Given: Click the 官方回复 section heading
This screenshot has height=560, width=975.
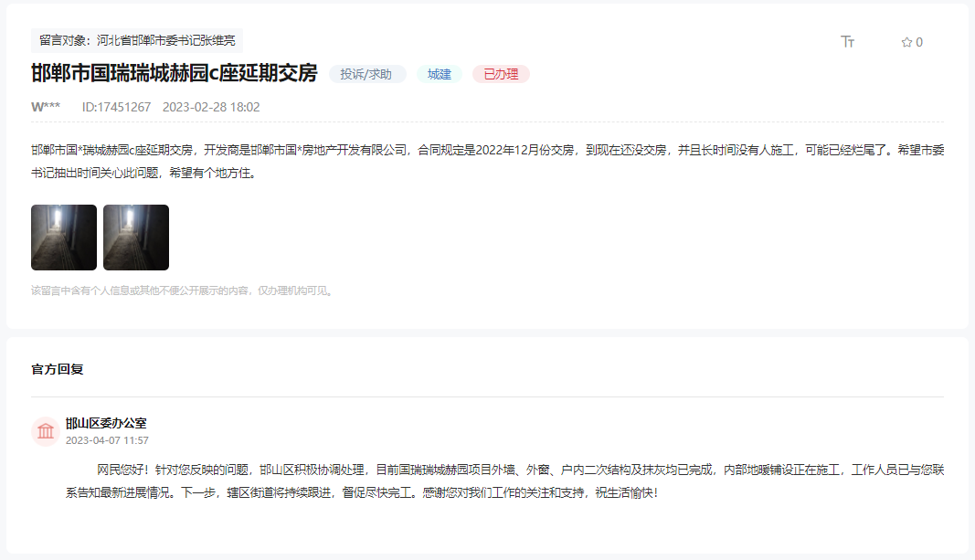Looking at the screenshot, I should (x=58, y=369).
